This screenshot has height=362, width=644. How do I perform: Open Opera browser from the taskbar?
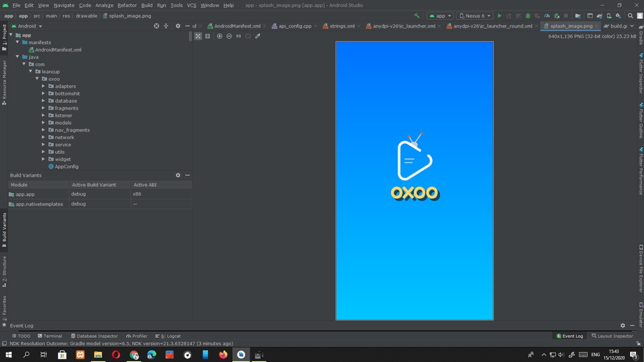pos(116,355)
